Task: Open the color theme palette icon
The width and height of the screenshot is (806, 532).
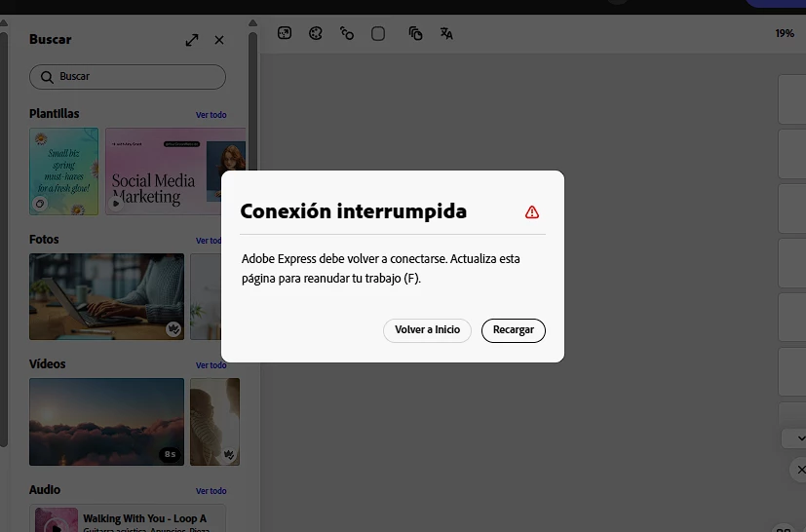Action: click(315, 33)
